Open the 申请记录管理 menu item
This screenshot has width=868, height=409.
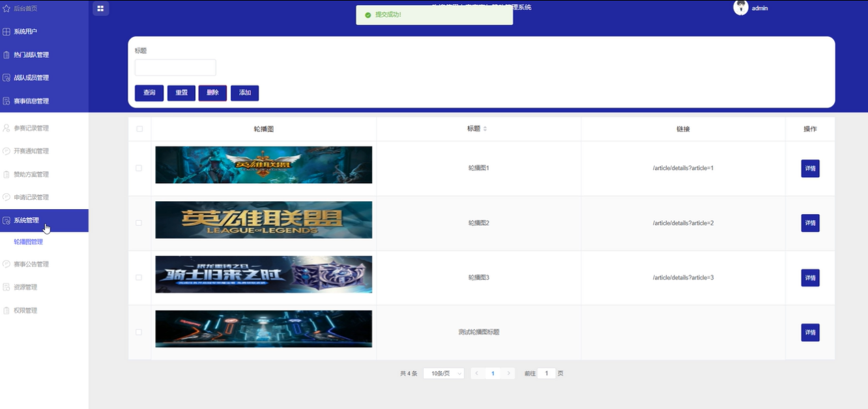[x=44, y=197]
